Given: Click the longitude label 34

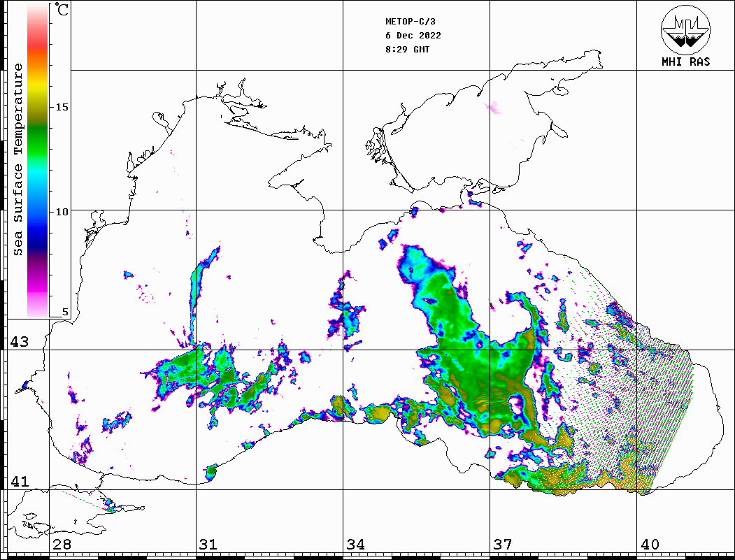Looking at the screenshot, I should coord(355,545).
